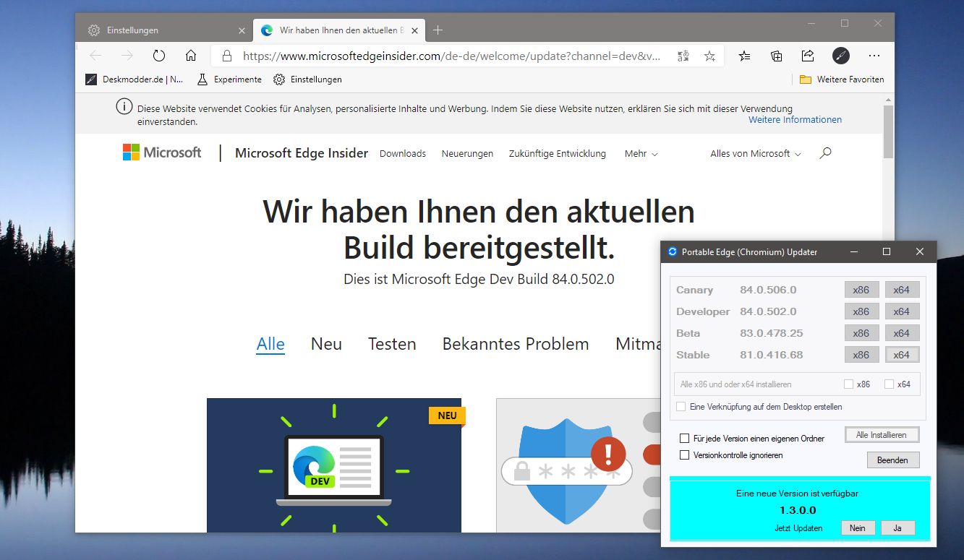Toggle Versionkontrolle ignorieren checkbox
Screen dimensions: 964x560
click(684, 455)
